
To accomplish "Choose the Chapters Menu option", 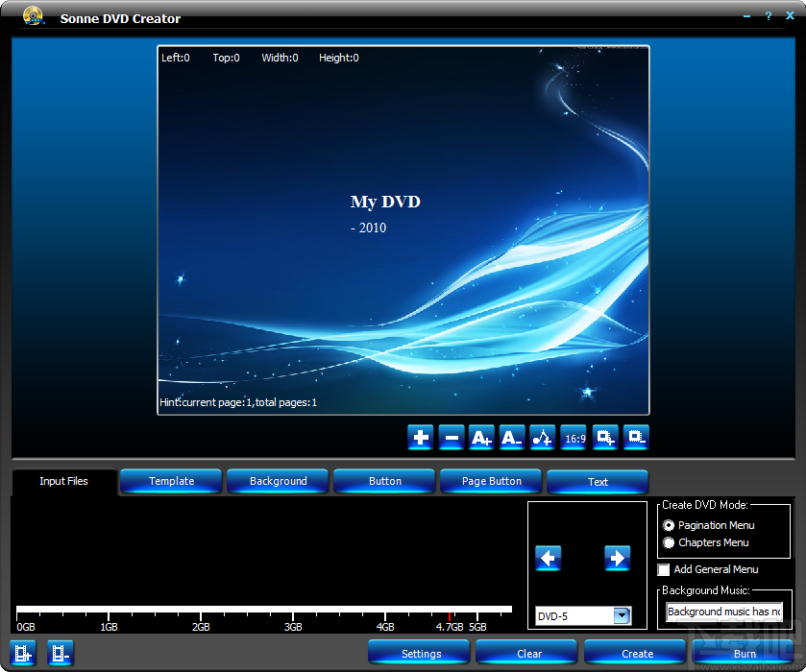I will [x=669, y=542].
